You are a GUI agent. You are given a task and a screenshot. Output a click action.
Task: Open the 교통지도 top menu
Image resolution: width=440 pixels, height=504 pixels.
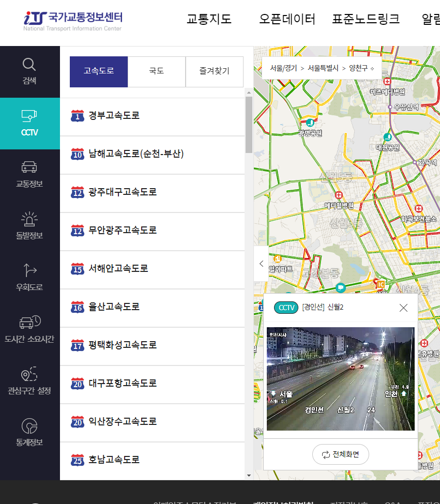tap(209, 19)
